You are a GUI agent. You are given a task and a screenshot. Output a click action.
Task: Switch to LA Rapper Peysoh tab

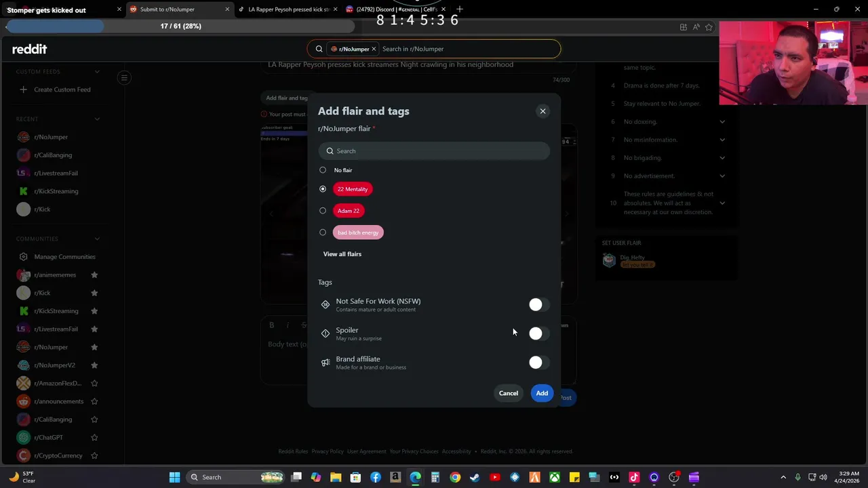[x=288, y=9]
